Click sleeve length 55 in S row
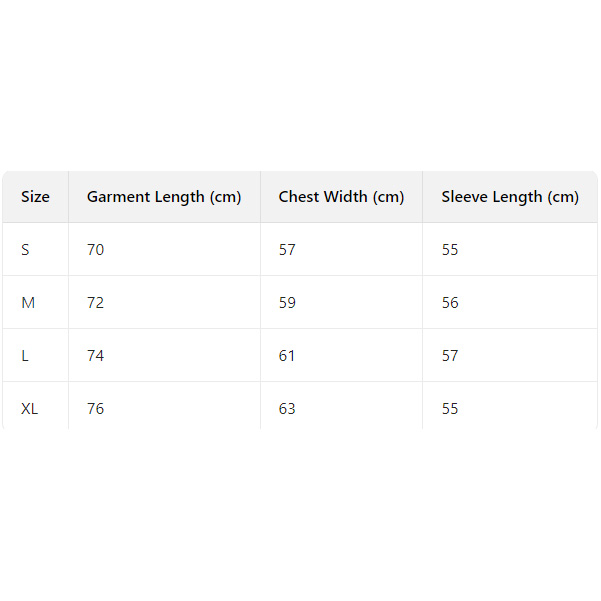Screen dimensions: 601x601 pyautogui.click(x=451, y=250)
